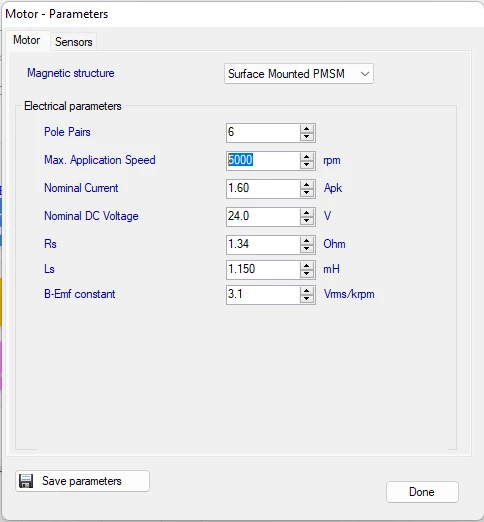Switch to the Sensors tab

point(73,42)
